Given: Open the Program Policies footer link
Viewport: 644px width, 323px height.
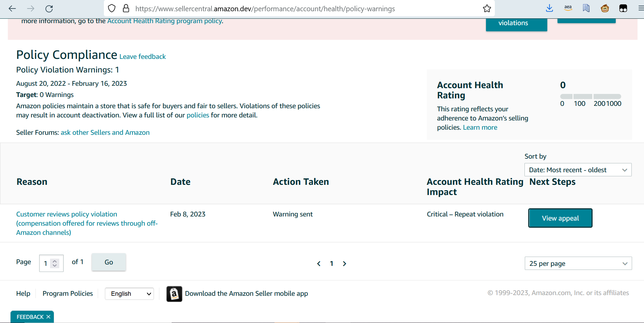Looking at the screenshot, I should (68, 293).
